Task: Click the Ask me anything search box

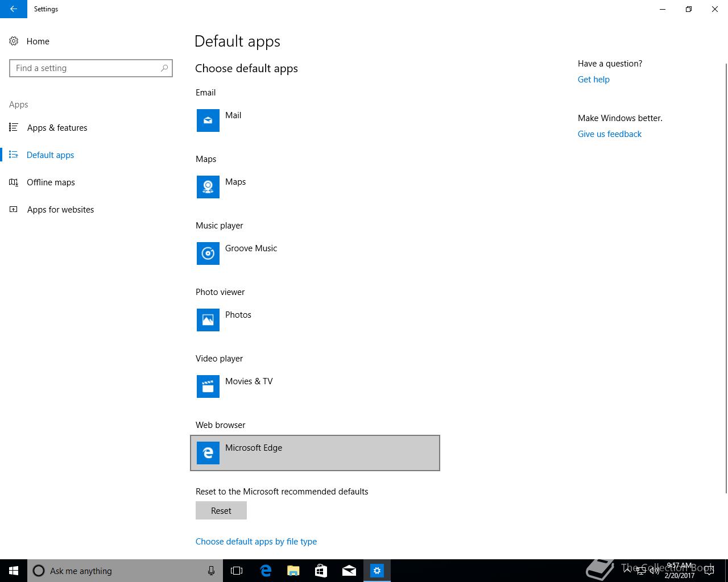Action: coord(125,571)
